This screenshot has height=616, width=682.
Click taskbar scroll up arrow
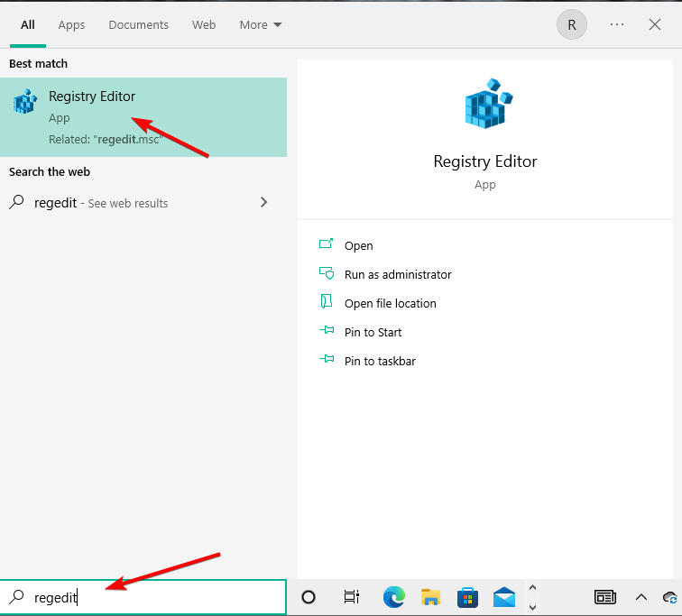(x=532, y=587)
